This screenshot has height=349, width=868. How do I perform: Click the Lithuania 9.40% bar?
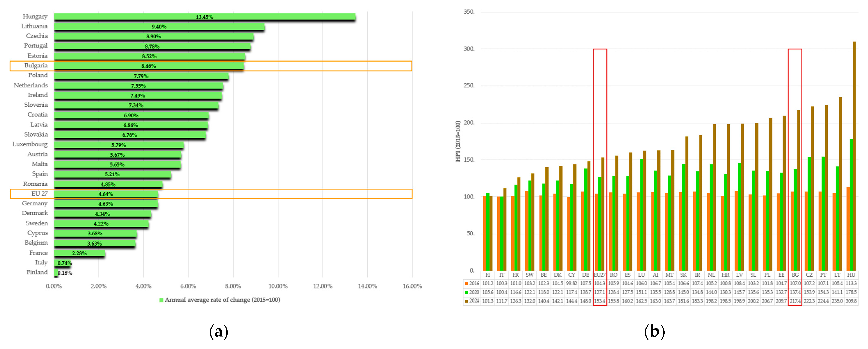point(159,27)
